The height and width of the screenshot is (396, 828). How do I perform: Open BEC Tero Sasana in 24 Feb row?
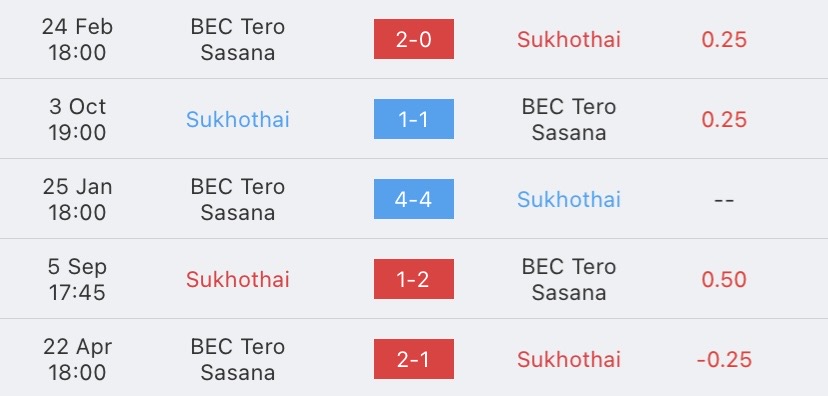(x=238, y=40)
